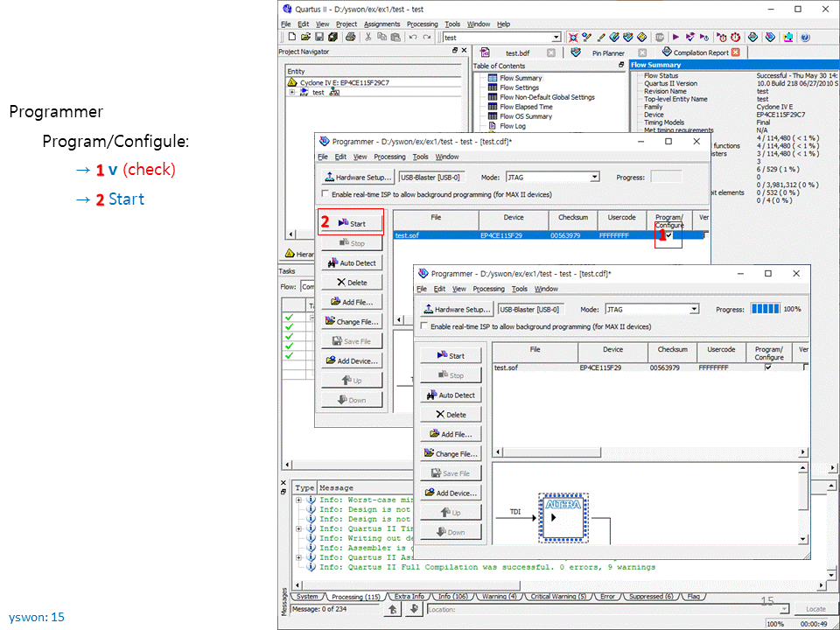Close Compilation Report tab with red X

pyautogui.click(x=735, y=52)
